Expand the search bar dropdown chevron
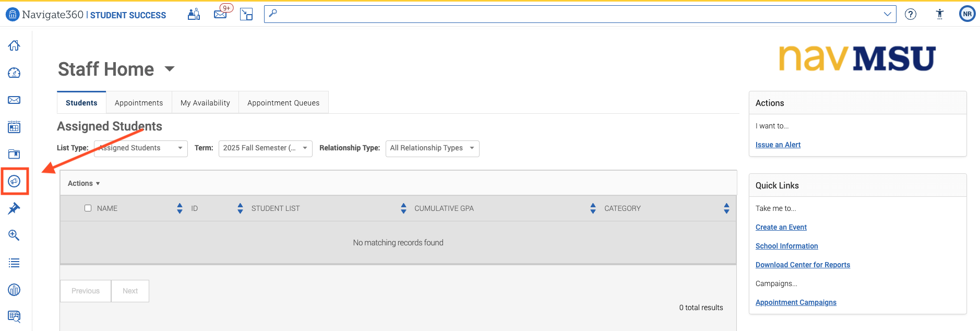Screen dimensions: 980x331 coord(888,14)
